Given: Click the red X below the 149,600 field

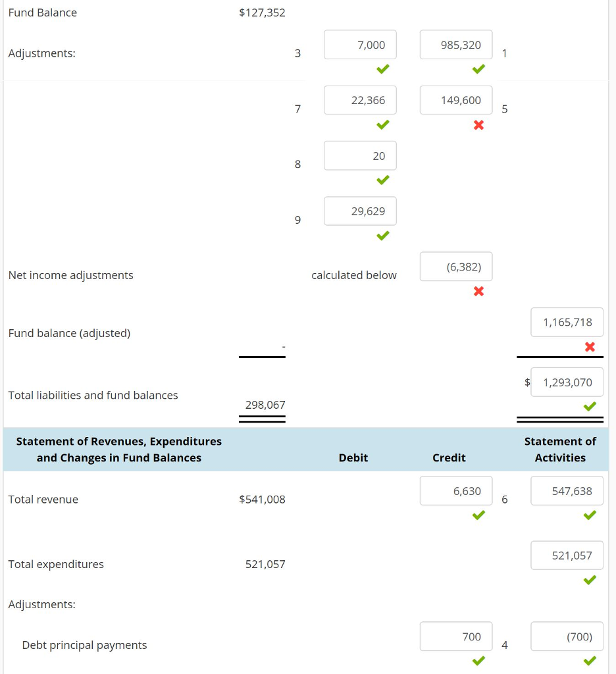Looking at the screenshot, I should [x=478, y=125].
